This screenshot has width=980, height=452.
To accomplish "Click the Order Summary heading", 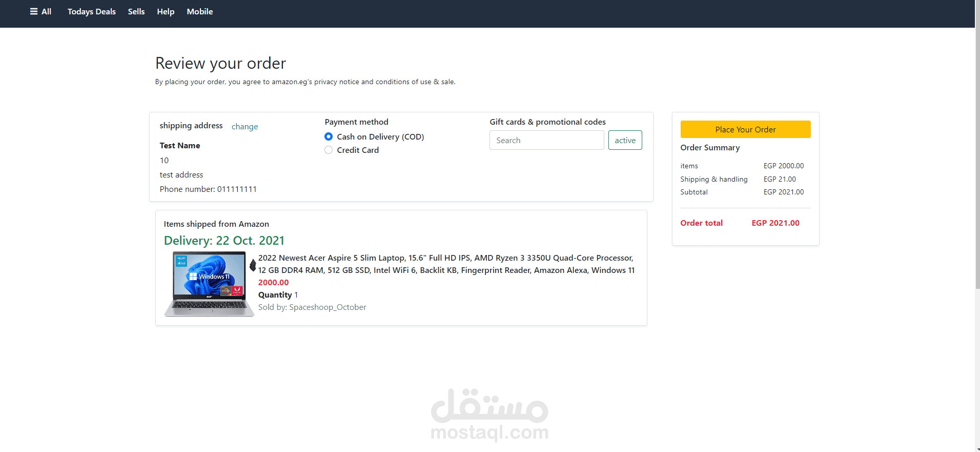I will click(x=710, y=147).
